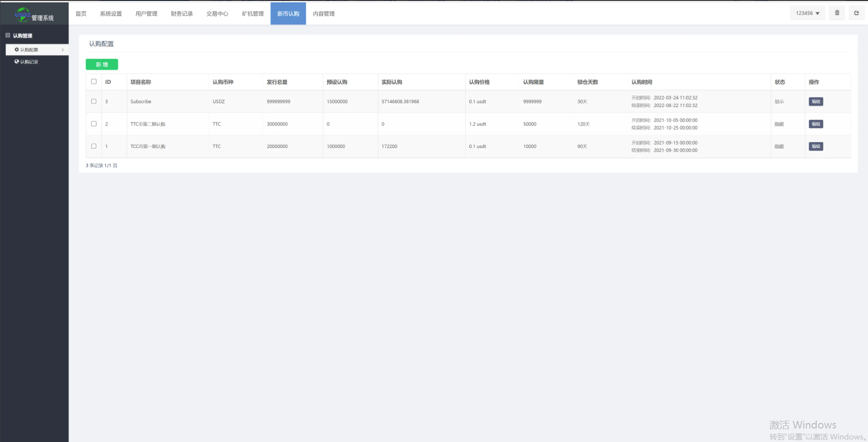Click the 项目名称 column header

(140, 82)
